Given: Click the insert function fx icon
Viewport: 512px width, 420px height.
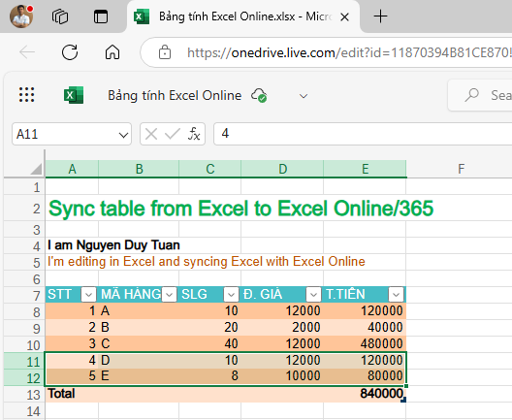Looking at the screenshot, I should click(194, 134).
